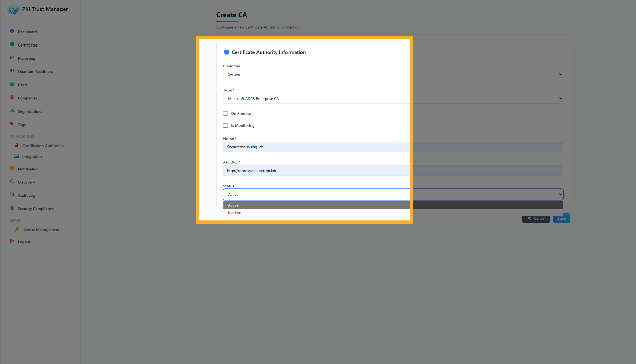Click the Create CA page title
Image resolution: width=636 pixels, height=364 pixels.
click(232, 15)
